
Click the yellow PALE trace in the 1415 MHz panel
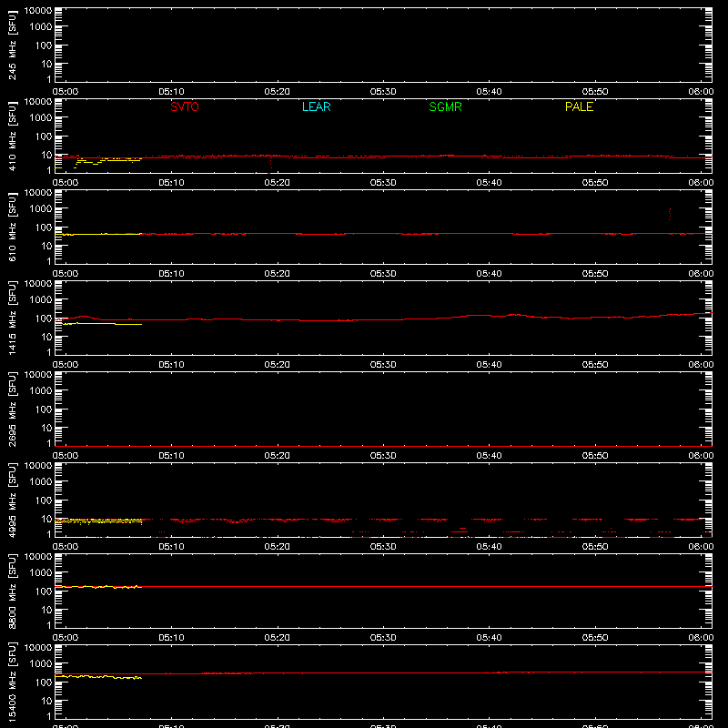98,324
